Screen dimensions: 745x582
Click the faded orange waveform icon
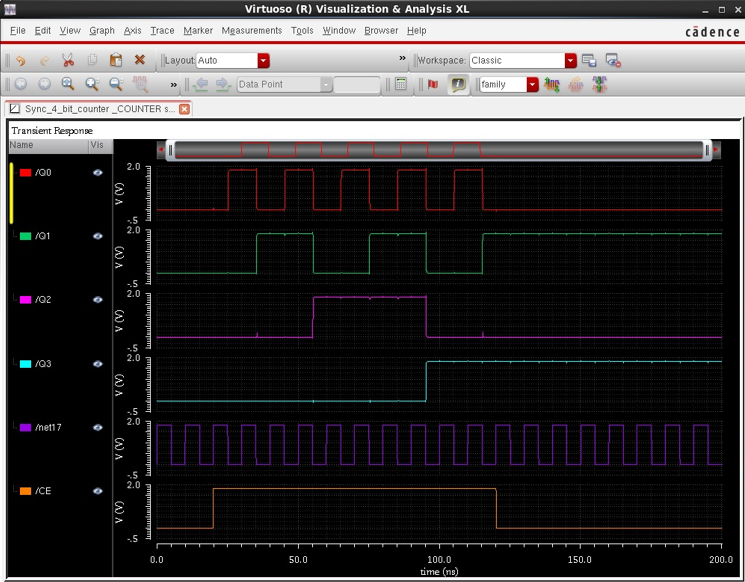tap(575, 85)
